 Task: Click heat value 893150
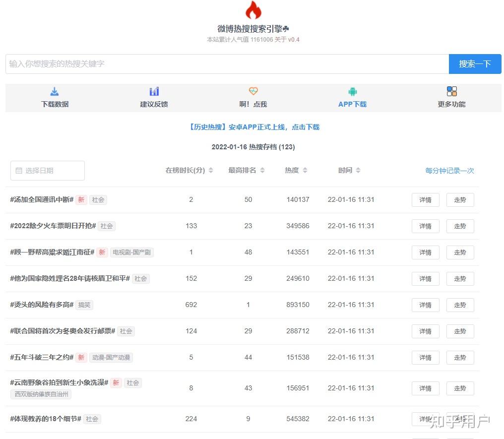[298, 305]
